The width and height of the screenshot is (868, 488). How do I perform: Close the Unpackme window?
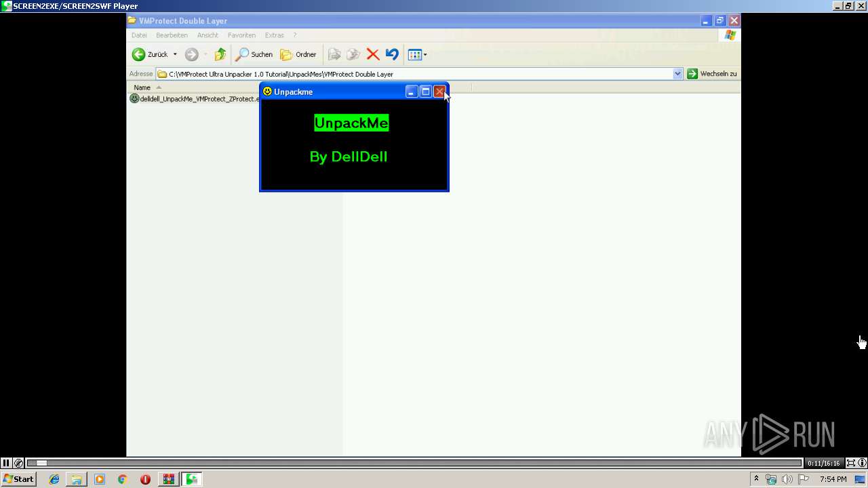click(x=439, y=91)
